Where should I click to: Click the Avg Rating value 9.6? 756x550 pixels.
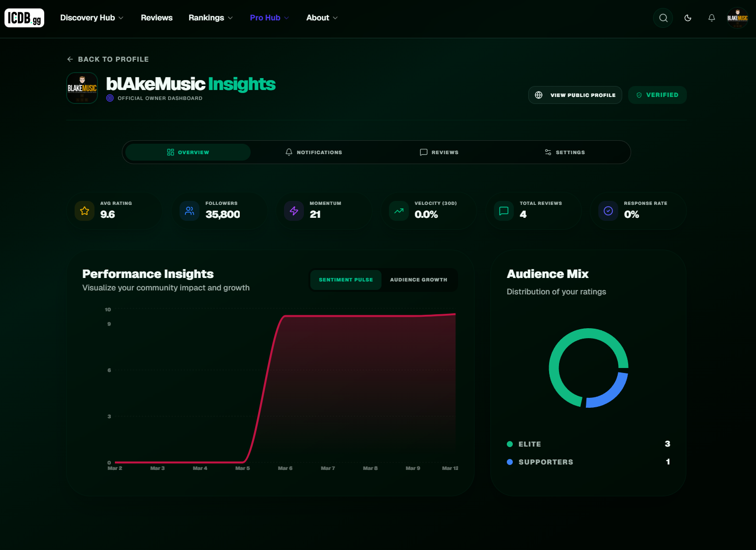tap(107, 214)
